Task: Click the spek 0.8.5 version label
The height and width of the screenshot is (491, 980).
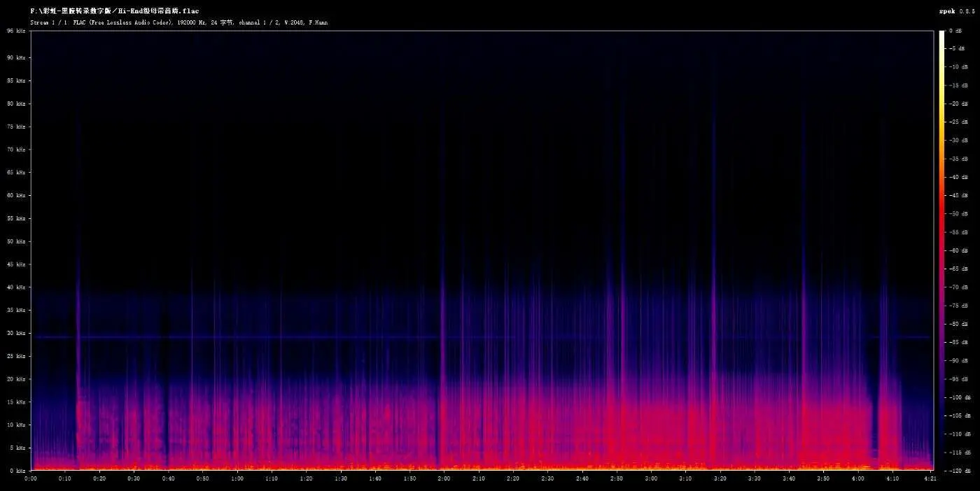Action: click(956, 11)
